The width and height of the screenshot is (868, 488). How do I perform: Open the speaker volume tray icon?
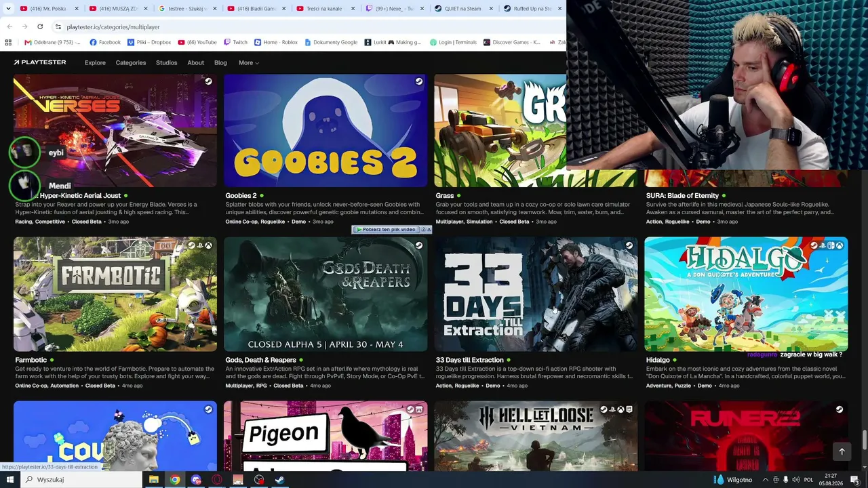point(795,480)
